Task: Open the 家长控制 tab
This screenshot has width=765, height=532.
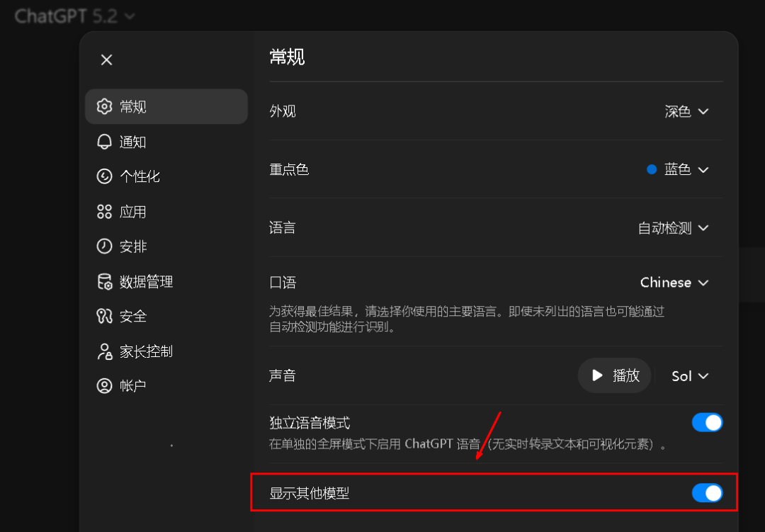Action: pyautogui.click(x=166, y=351)
